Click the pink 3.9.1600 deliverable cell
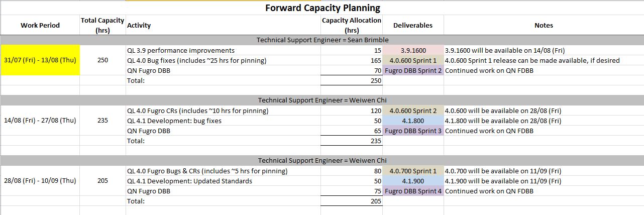The width and height of the screenshot is (644, 215). [x=413, y=50]
